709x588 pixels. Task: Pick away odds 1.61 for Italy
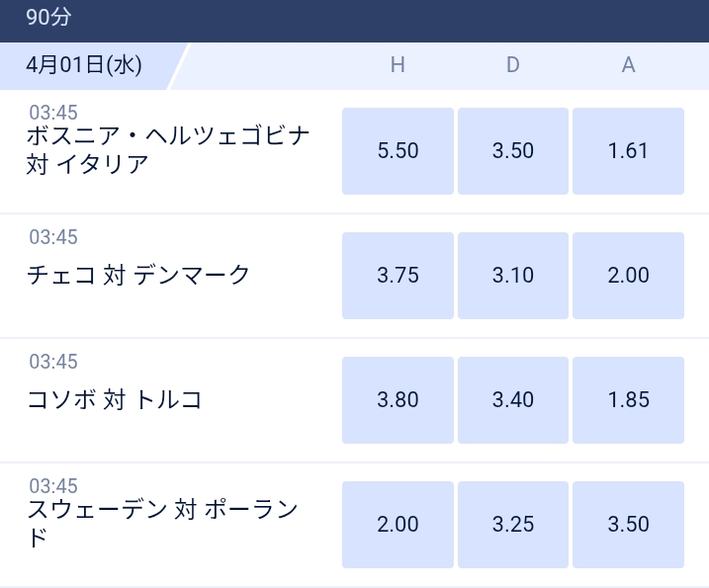coord(628,151)
